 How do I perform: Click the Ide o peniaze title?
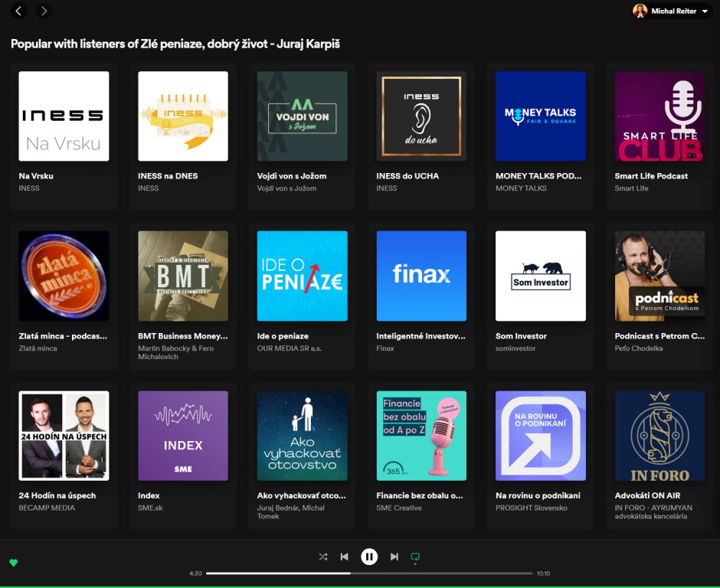click(x=283, y=336)
